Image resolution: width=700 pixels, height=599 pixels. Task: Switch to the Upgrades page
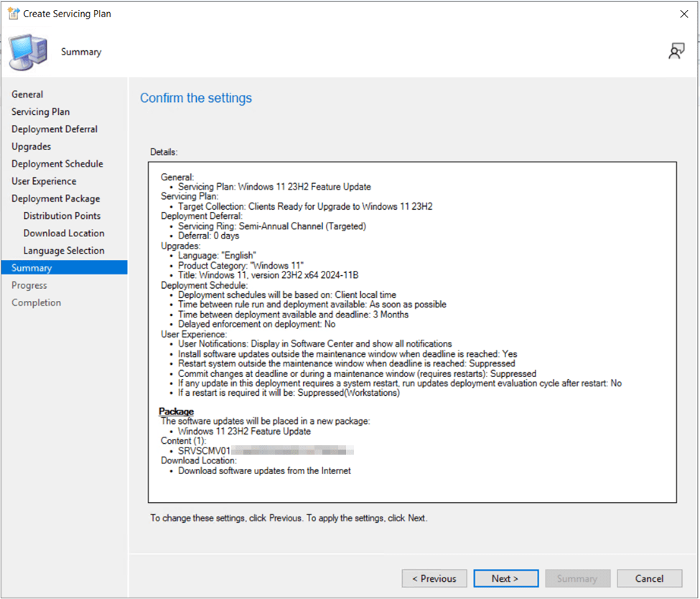tap(31, 147)
